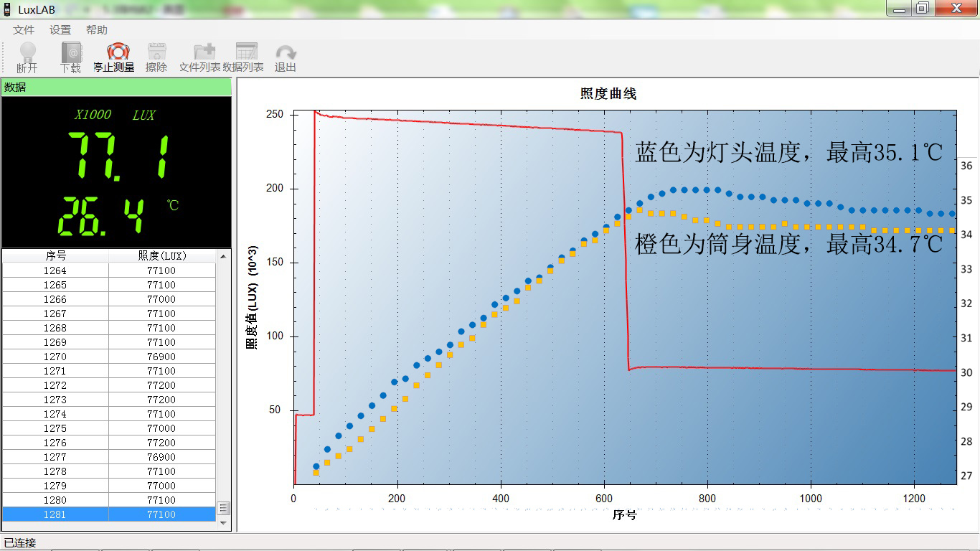Select row with 序号 1268
The height and width of the screenshot is (551, 980).
tap(109, 328)
